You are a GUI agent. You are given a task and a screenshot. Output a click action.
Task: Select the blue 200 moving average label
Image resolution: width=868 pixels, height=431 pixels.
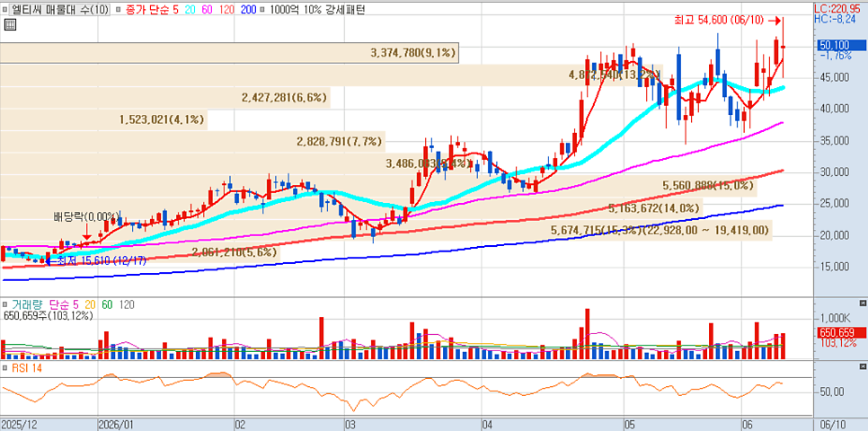coord(250,9)
